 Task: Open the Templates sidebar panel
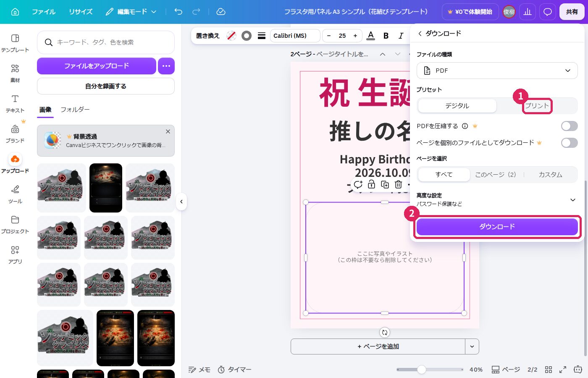coord(15,43)
